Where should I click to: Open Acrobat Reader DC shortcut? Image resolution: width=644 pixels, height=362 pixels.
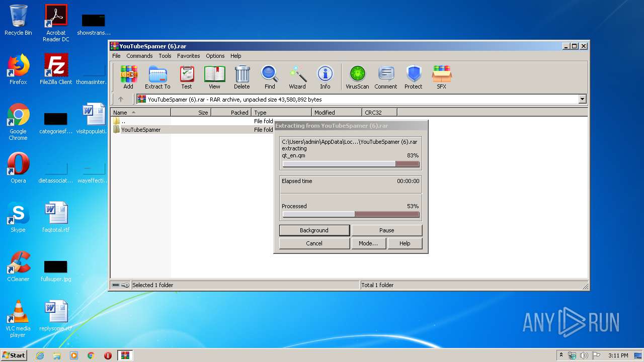click(x=56, y=23)
